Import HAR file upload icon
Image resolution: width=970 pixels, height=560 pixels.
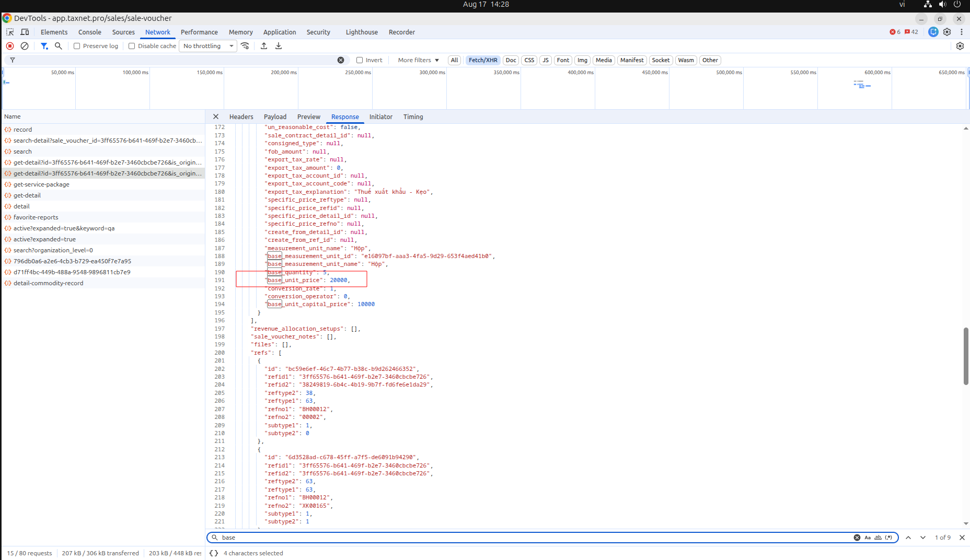coord(264,46)
